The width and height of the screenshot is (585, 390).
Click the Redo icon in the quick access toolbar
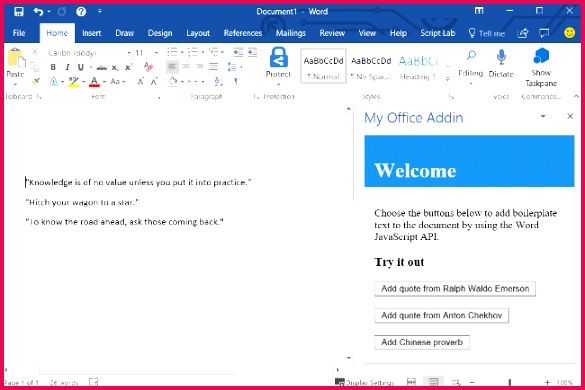tap(62, 12)
